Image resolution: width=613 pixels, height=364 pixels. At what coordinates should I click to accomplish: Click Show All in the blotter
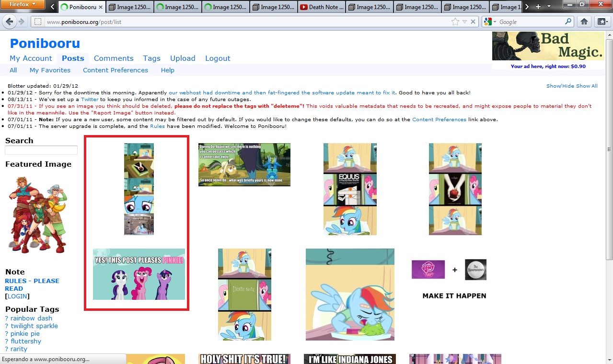[x=587, y=86]
